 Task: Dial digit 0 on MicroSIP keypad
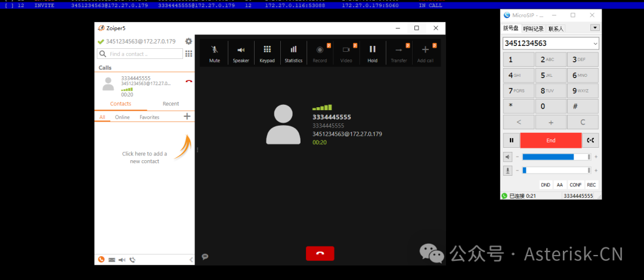(x=551, y=106)
